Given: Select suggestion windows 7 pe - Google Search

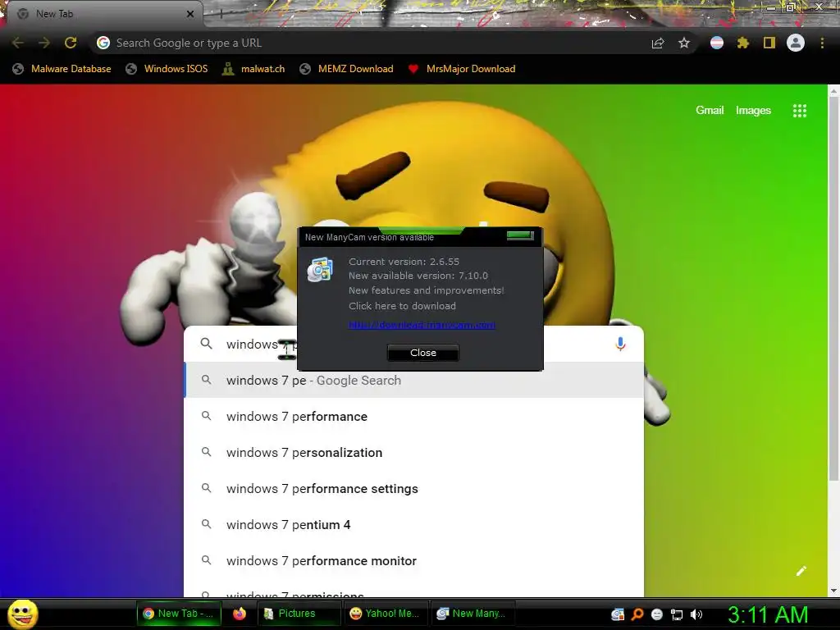Looking at the screenshot, I should pyautogui.click(x=414, y=381).
